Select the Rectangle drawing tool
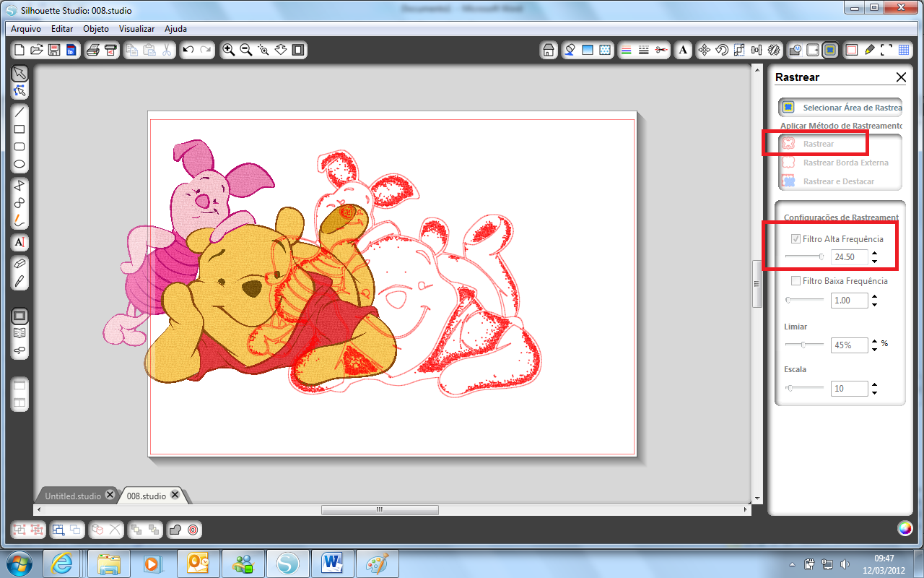This screenshot has height=578, width=924. click(x=19, y=129)
